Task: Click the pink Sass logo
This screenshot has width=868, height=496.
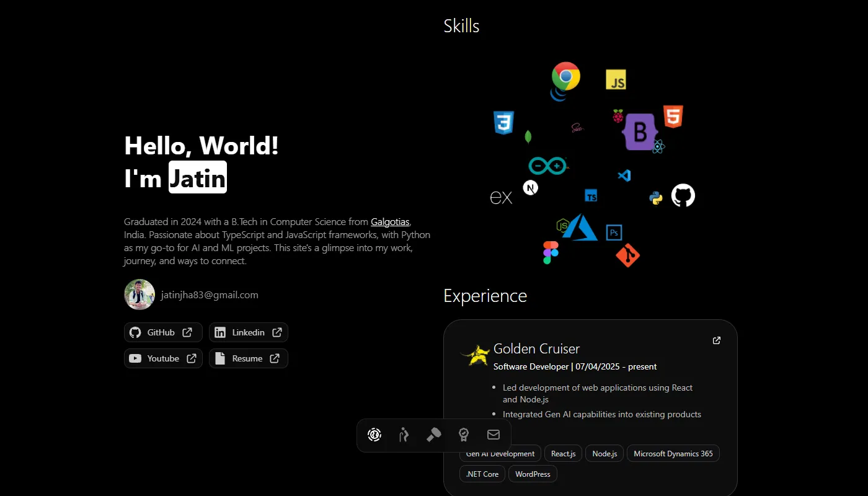Action: pos(577,128)
